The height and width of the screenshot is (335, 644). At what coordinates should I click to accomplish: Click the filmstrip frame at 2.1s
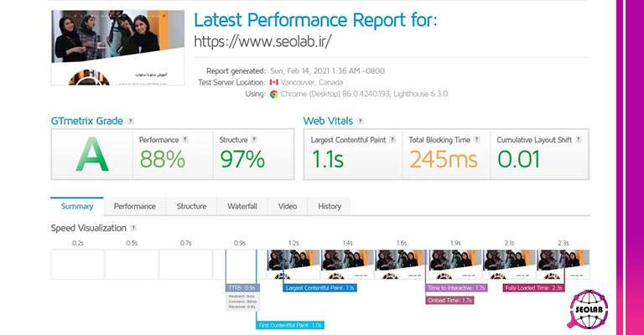pyautogui.click(x=509, y=265)
